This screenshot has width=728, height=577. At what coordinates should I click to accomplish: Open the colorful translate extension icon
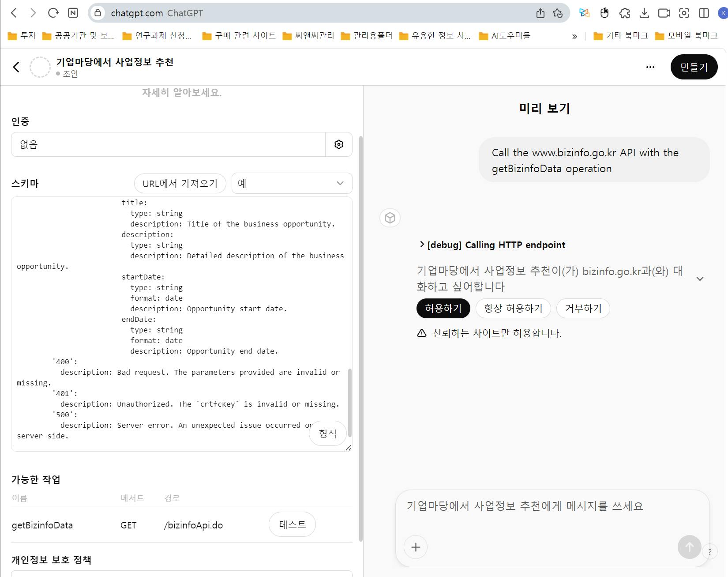tap(584, 13)
